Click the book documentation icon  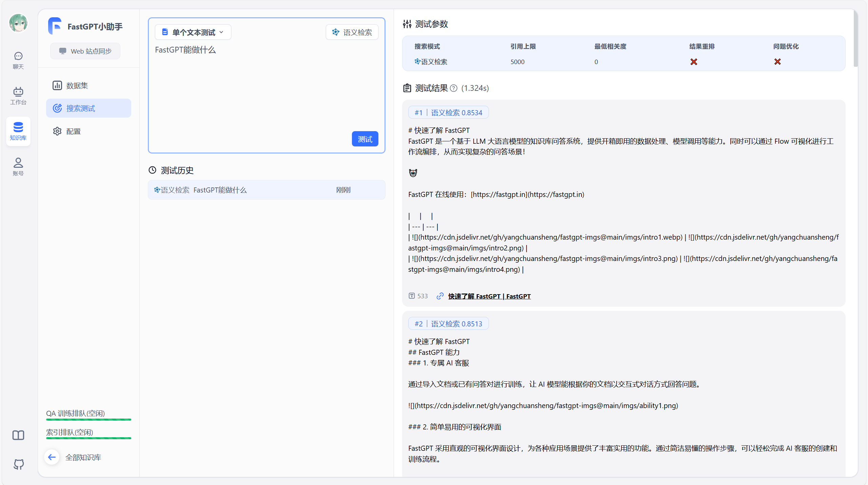(18, 435)
